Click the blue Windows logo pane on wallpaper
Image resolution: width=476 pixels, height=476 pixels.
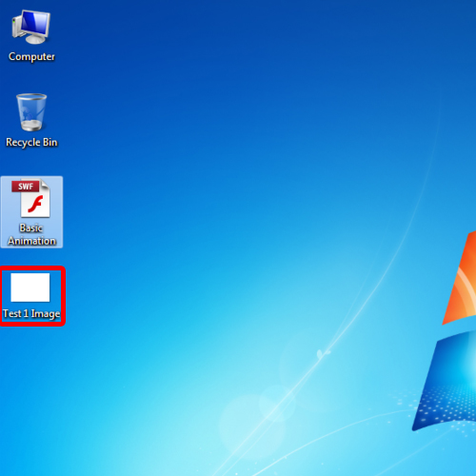[447, 381]
